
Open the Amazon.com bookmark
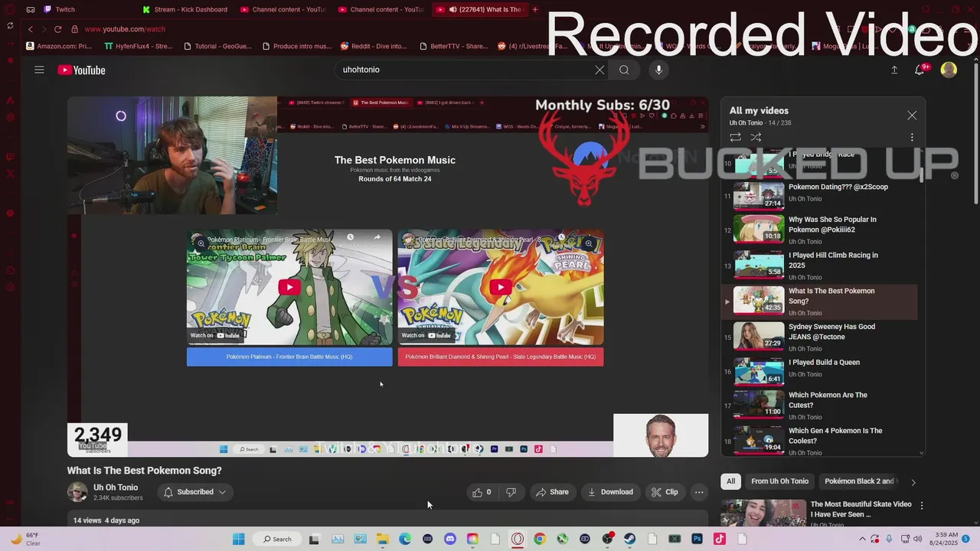(59, 46)
